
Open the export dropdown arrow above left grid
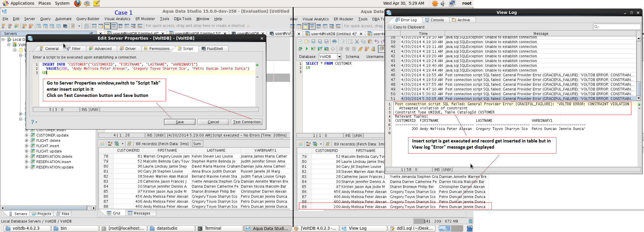(122, 144)
